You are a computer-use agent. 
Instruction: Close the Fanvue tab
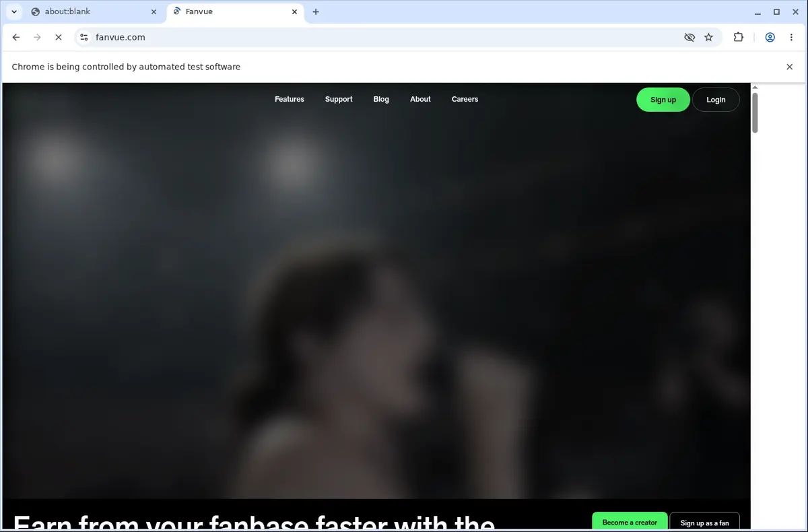tap(295, 11)
